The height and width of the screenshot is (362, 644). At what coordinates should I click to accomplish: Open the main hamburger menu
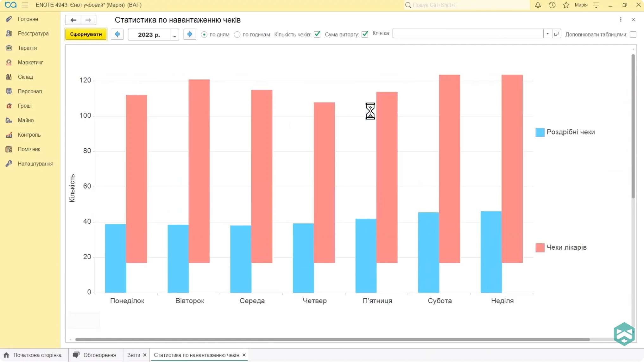25,5
